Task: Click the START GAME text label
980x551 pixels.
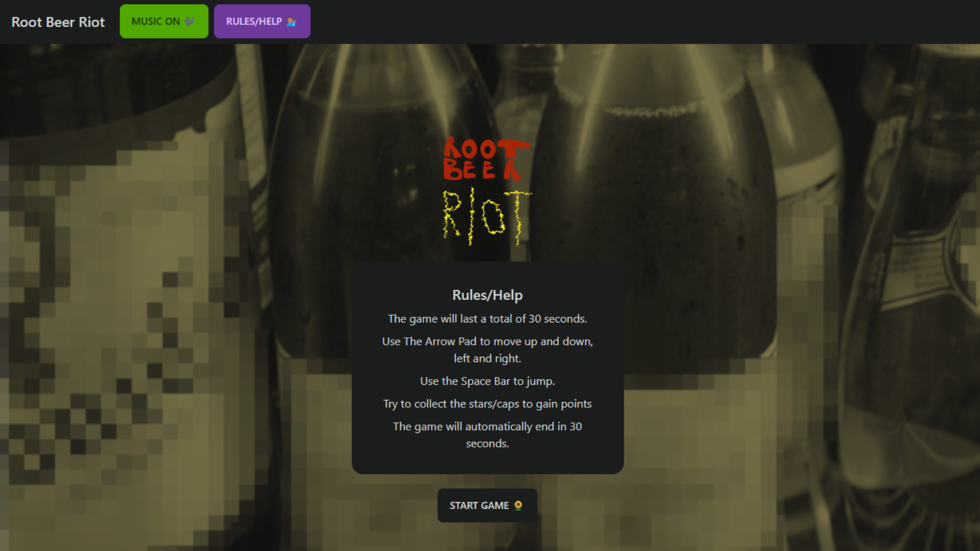Action: [479, 505]
